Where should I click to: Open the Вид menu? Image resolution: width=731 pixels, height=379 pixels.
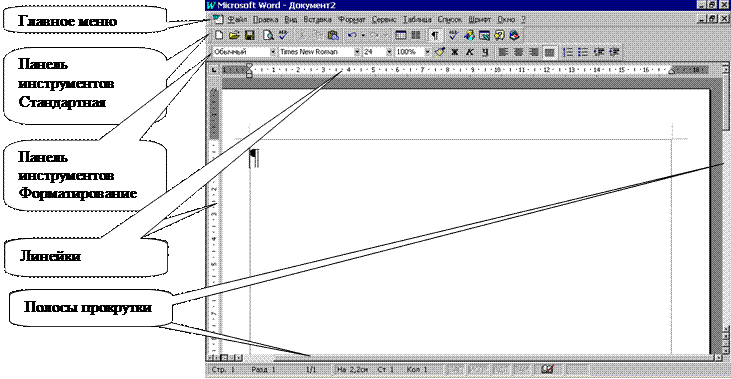[290, 20]
